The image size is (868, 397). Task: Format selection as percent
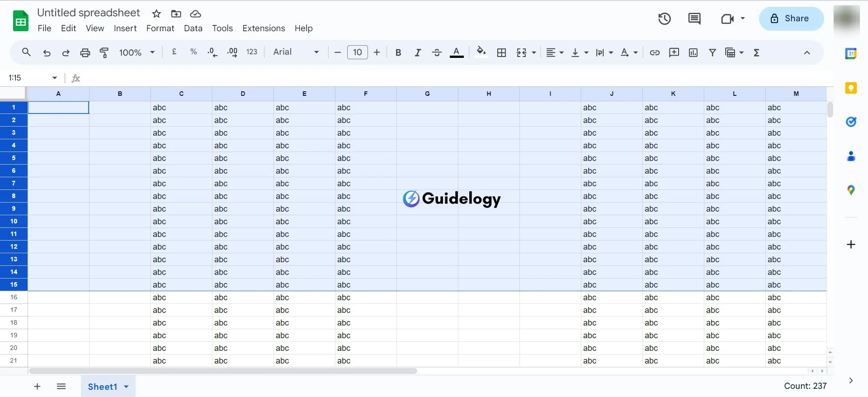point(193,52)
